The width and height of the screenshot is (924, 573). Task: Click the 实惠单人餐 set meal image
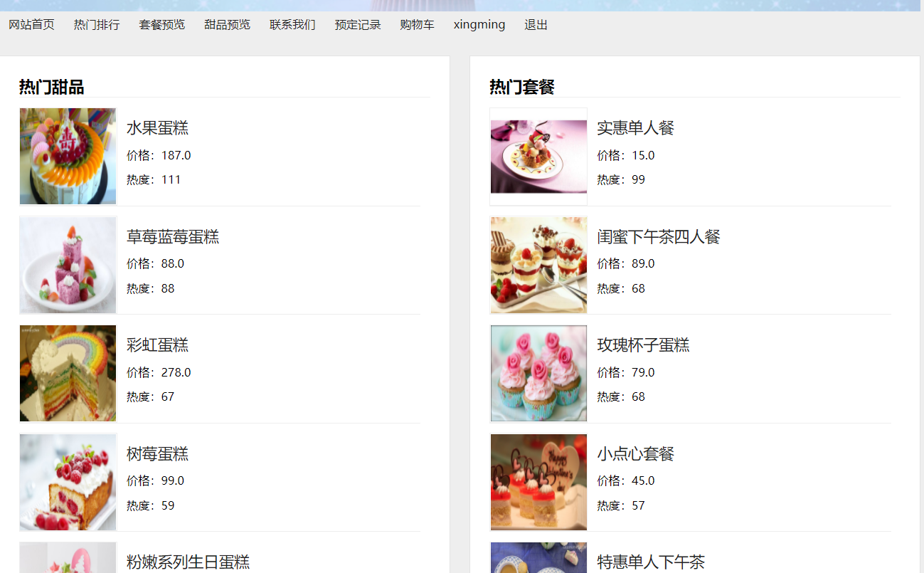pyautogui.click(x=538, y=157)
